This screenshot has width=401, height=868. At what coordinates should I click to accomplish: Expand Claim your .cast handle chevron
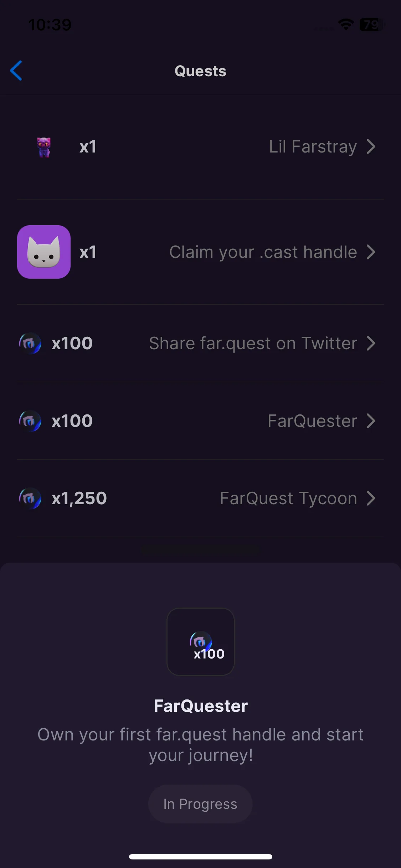click(371, 252)
